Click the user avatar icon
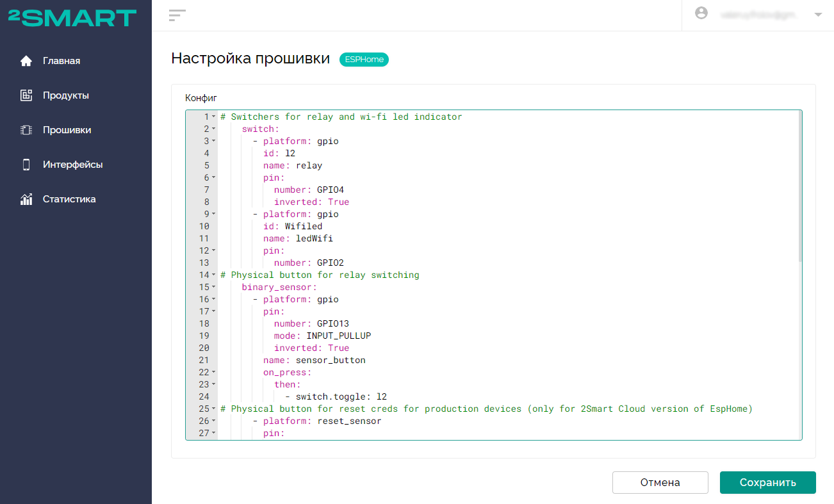 coord(701,13)
